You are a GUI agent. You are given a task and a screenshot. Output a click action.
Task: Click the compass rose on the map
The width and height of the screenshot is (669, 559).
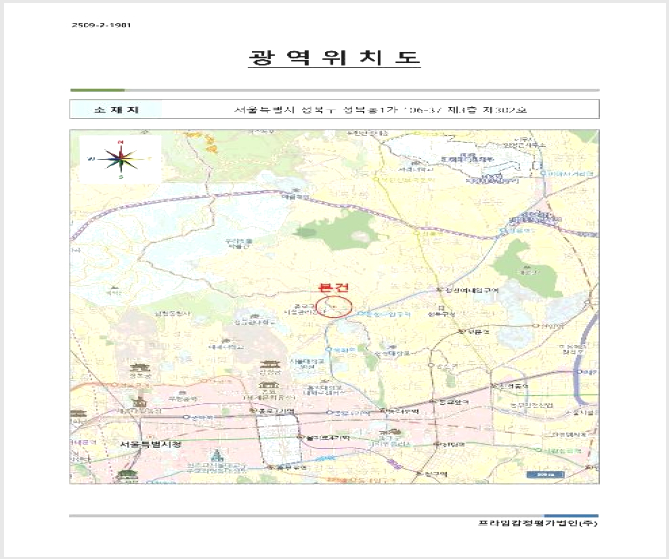[x=121, y=159]
